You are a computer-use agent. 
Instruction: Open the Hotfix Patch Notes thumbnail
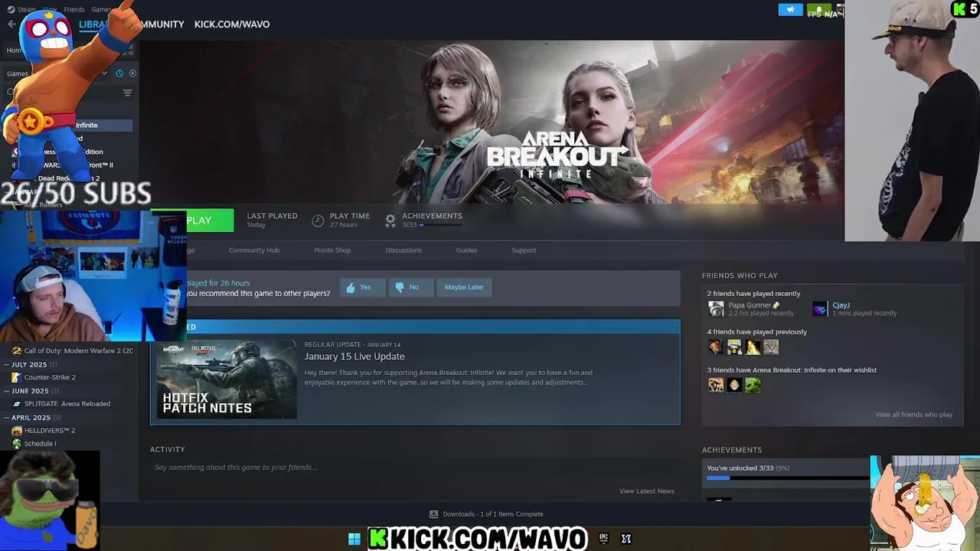pos(227,380)
